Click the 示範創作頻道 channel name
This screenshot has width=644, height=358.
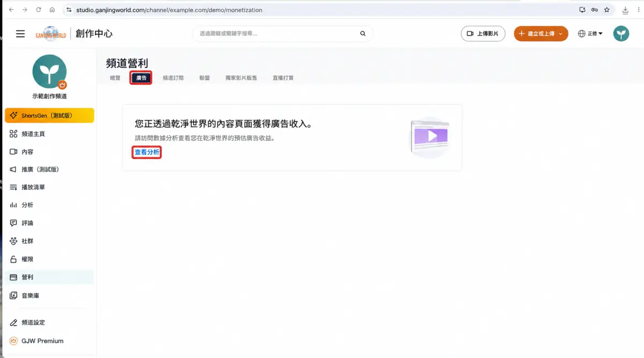pyautogui.click(x=49, y=96)
